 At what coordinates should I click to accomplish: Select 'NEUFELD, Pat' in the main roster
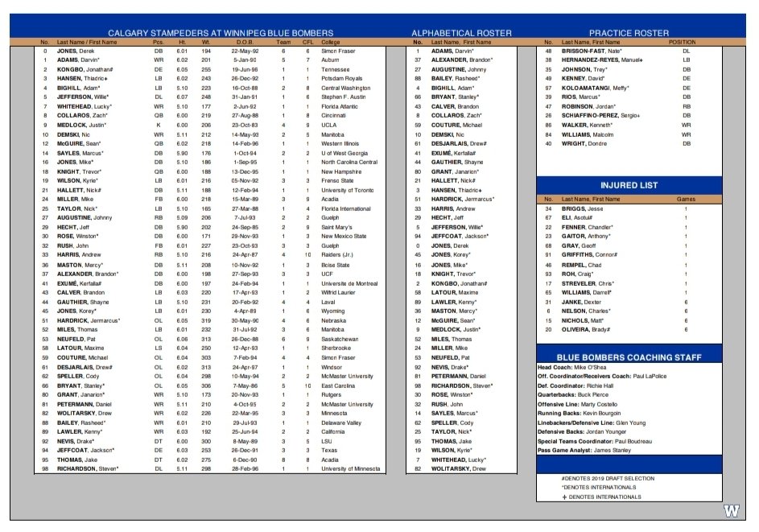[74, 340]
